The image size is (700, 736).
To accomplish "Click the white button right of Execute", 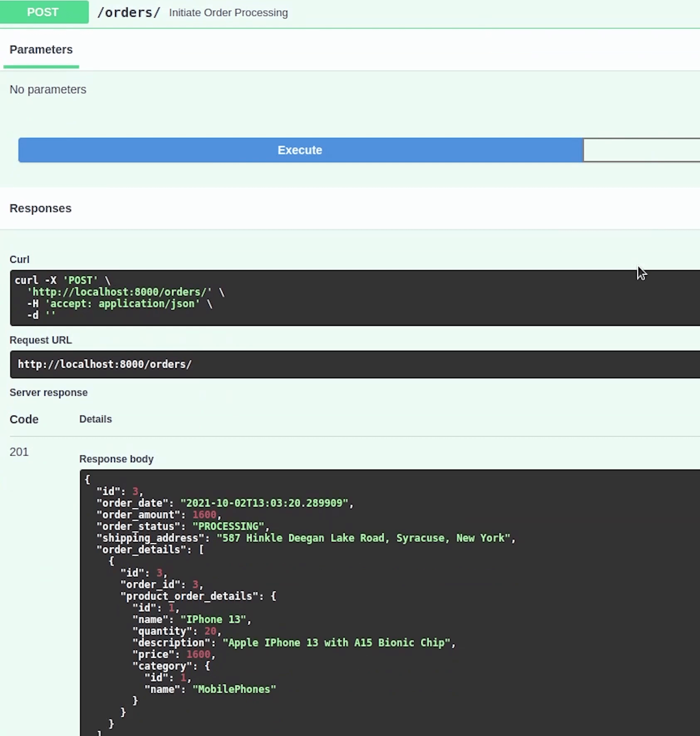I will [641, 150].
